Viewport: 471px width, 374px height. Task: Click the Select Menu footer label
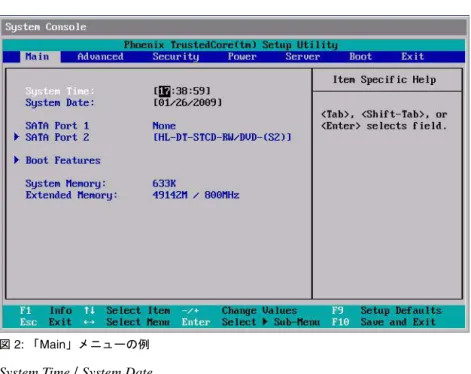(x=138, y=322)
